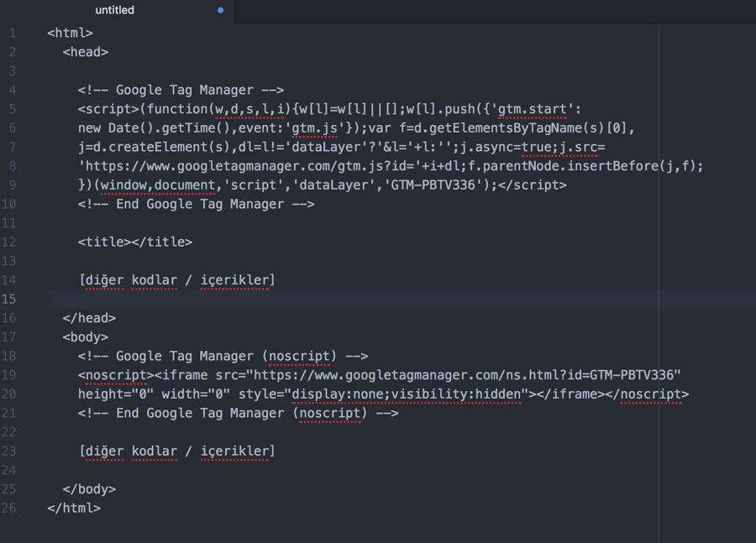This screenshot has width=756, height=543.
Task: Click the closing </body> tag
Action: tap(89, 489)
